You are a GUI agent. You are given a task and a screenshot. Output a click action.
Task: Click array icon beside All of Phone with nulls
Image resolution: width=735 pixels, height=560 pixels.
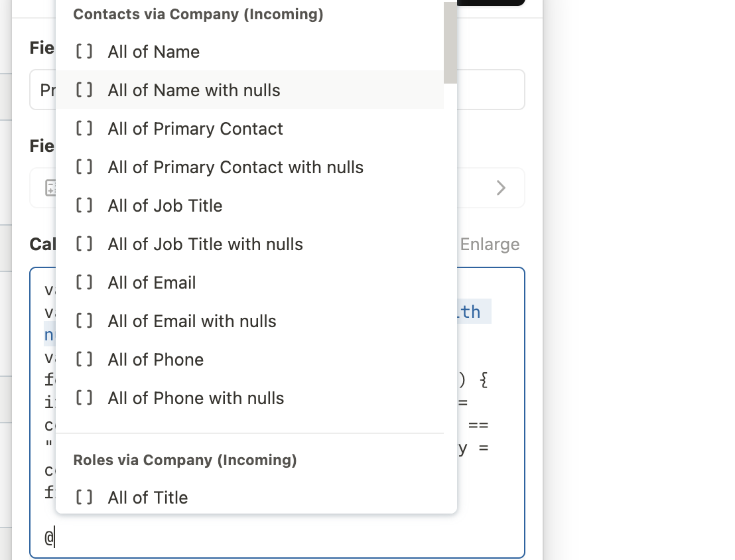[84, 397]
